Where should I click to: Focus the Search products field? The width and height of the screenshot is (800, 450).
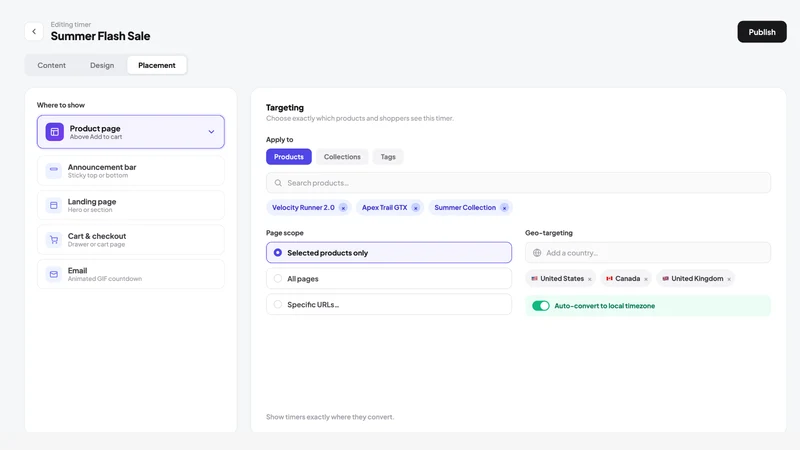click(518, 183)
